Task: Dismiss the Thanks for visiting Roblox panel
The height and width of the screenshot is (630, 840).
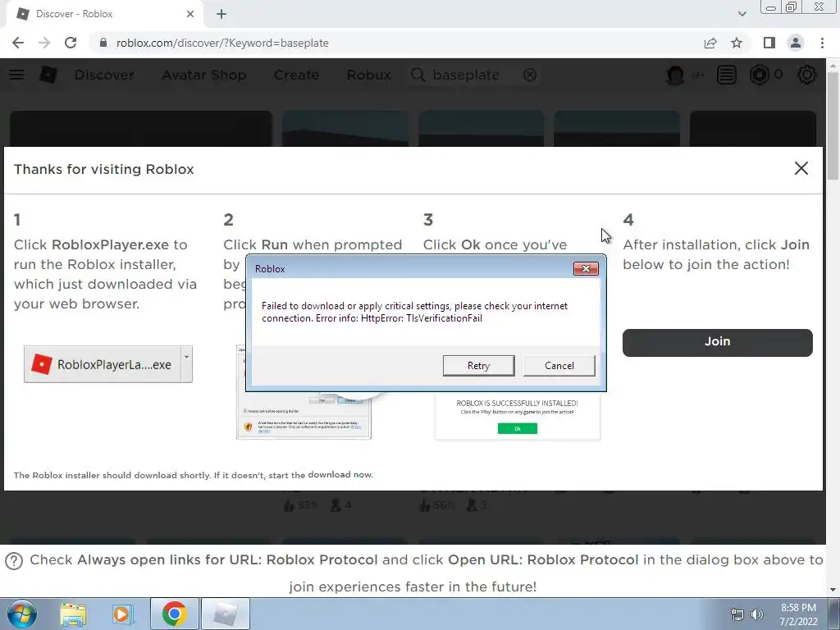Action: coord(801,168)
